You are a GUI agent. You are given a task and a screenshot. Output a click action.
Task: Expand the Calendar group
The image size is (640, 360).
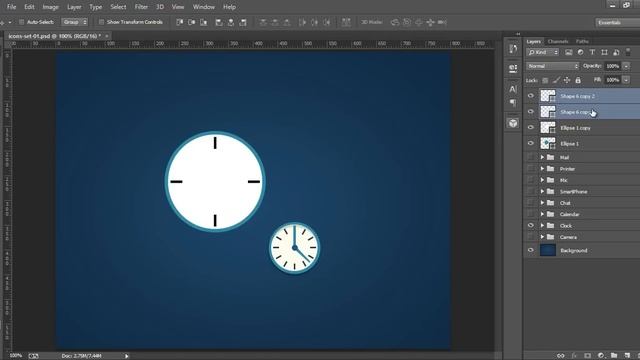coord(542,214)
